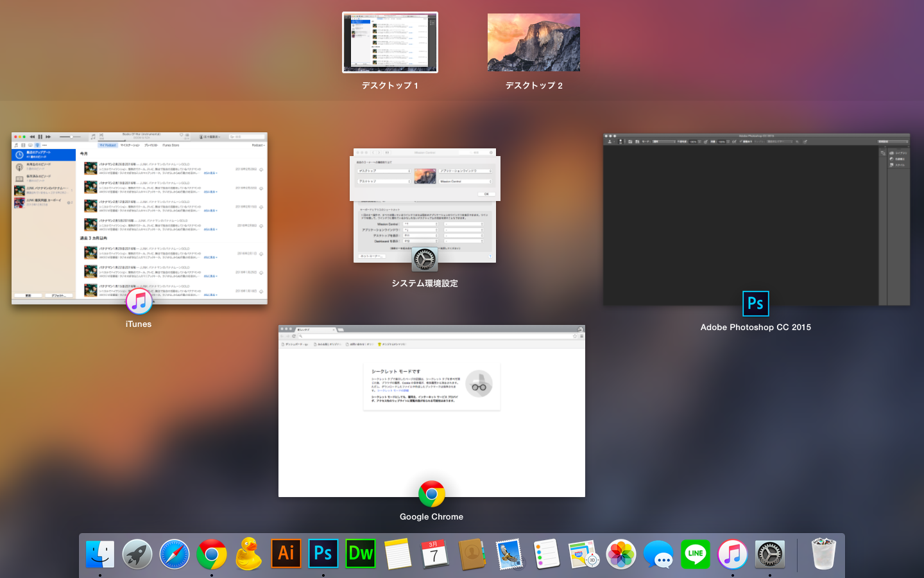Launch Adobe Illustrator from the Dock

click(x=286, y=554)
